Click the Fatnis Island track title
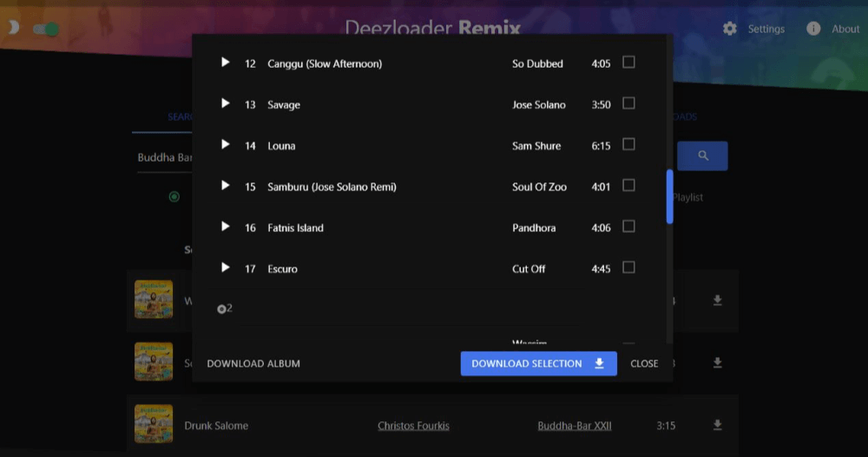The image size is (868, 457). point(295,228)
